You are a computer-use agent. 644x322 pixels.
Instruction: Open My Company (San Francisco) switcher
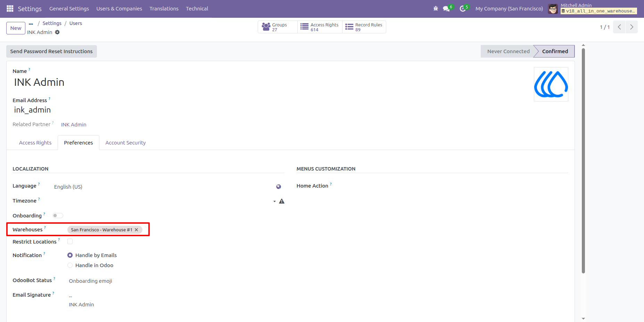point(509,9)
